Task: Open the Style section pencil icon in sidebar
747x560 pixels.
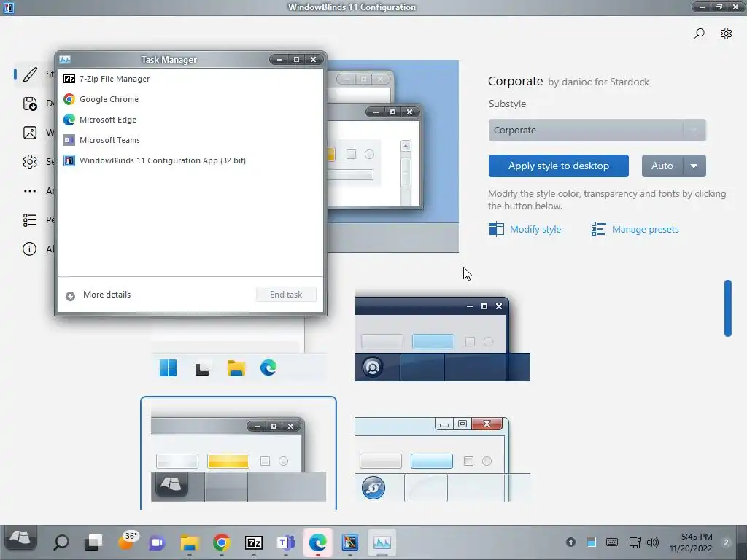Action: [30, 74]
